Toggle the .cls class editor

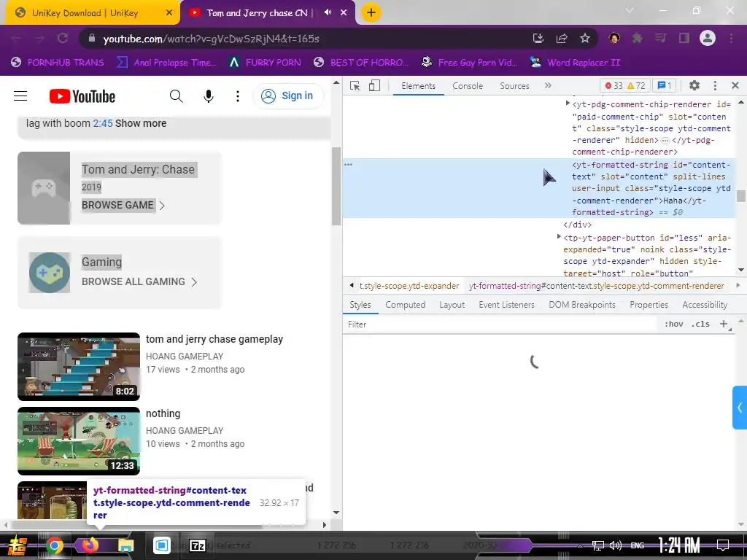700,324
